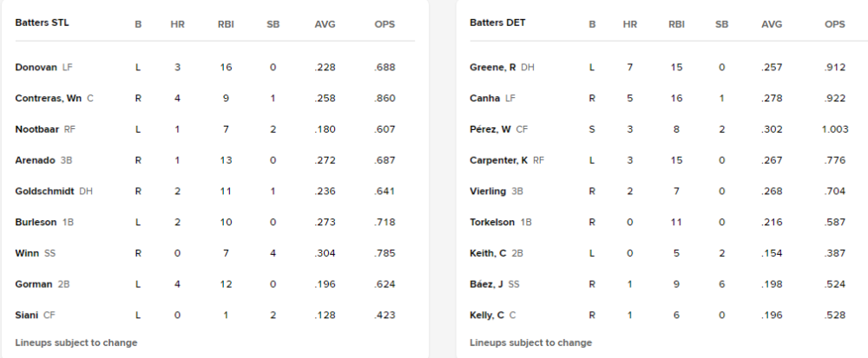This screenshot has width=868, height=358.
Task: Click the Goldschmidt player link
Action: [x=43, y=192]
